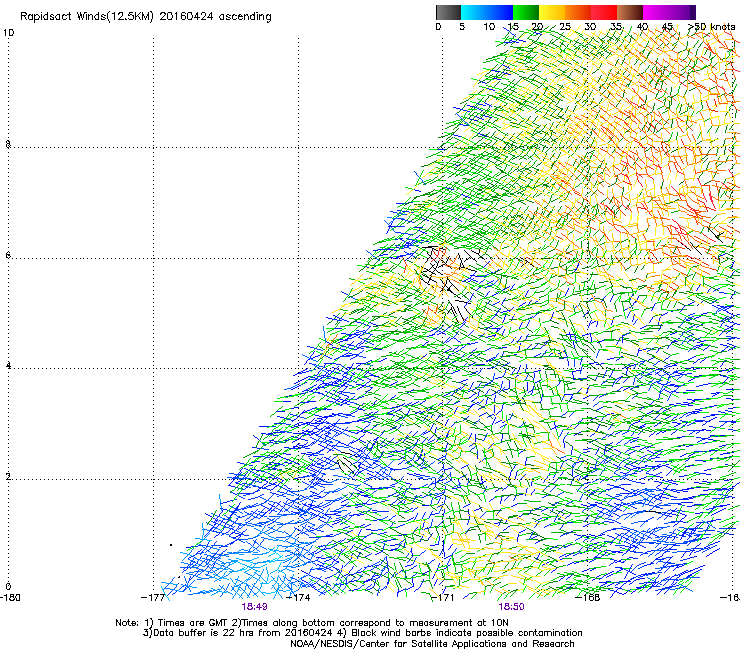
Task: Click the red 30-35 knots color band
Action: [604, 12]
